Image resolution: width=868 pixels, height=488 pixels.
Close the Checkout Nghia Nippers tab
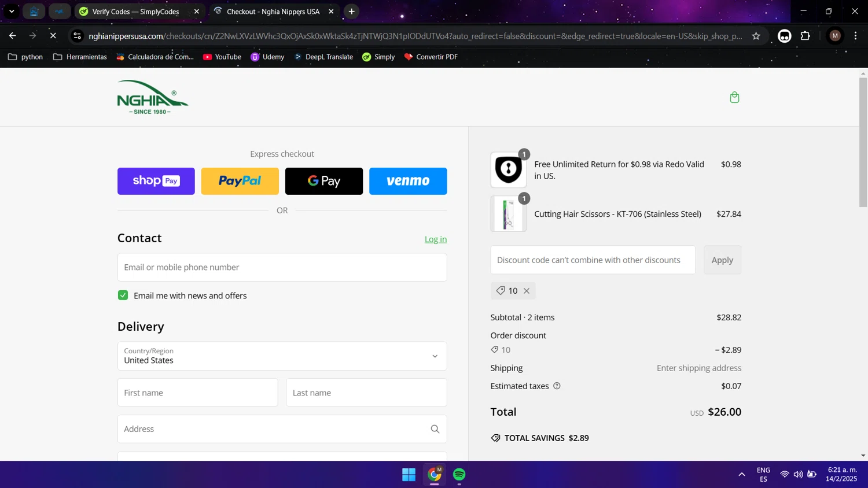[x=331, y=12]
